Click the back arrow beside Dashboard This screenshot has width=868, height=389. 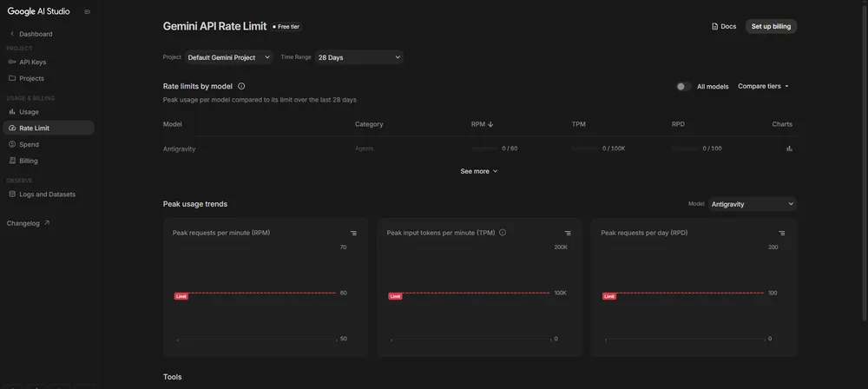coord(12,34)
